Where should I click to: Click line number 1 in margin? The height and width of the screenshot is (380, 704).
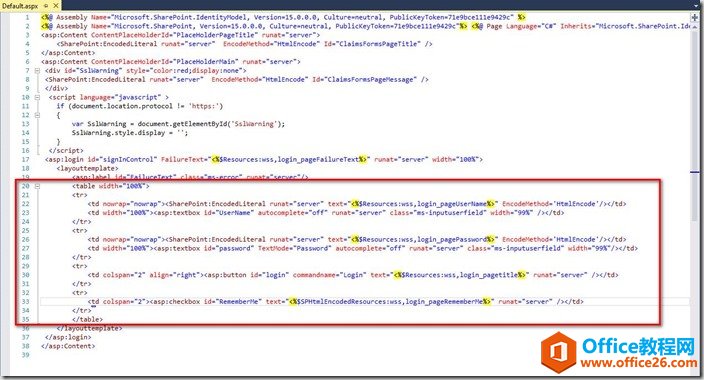pos(27,18)
